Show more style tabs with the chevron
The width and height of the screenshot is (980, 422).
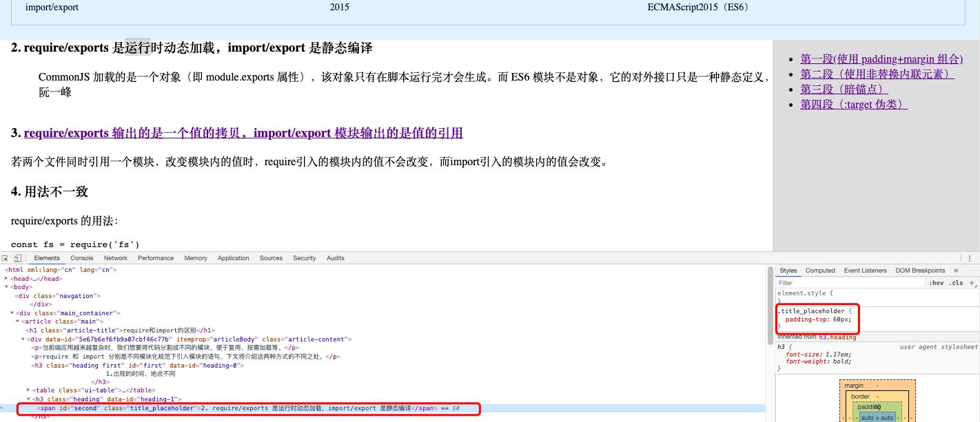[956, 271]
